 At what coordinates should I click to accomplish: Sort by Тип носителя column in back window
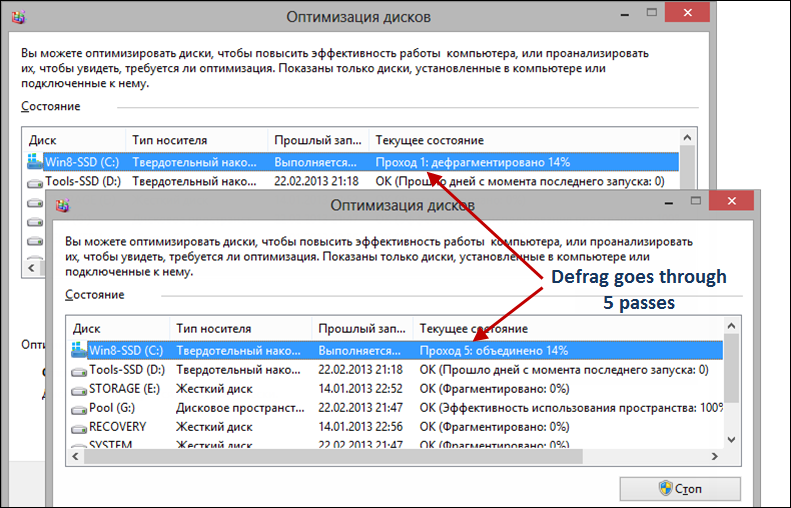[x=197, y=140]
